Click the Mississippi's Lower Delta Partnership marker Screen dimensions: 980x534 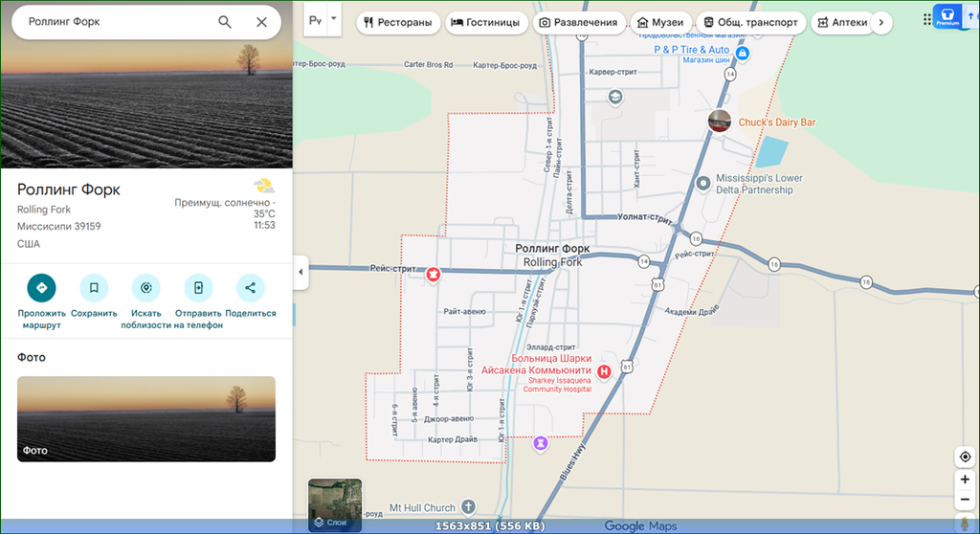pyautogui.click(x=703, y=183)
